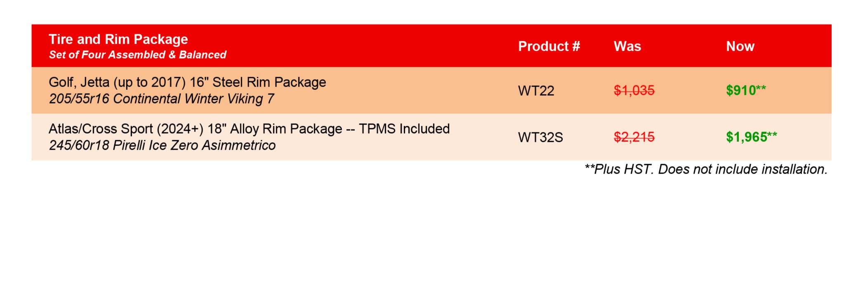Select the "16" Steel Rim Package" text
Image resolution: width=868 pixels, height=289 pixels.
click(257, 82)
